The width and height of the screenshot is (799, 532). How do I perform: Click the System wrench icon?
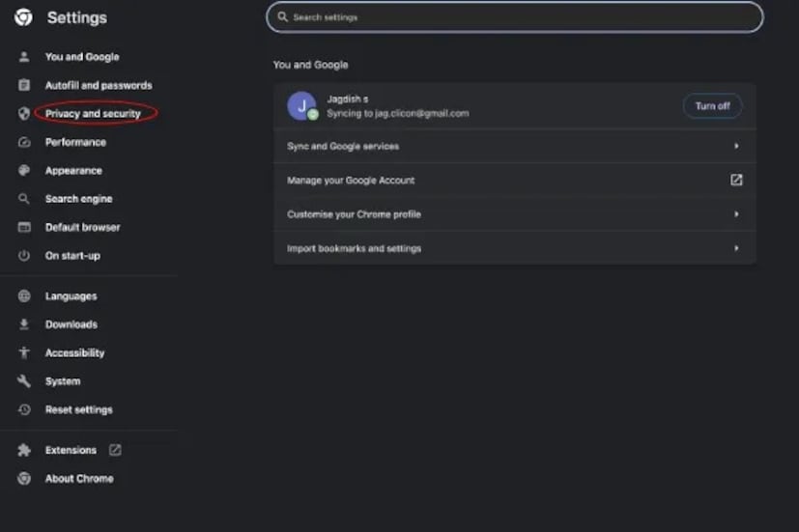pos(24,381)
